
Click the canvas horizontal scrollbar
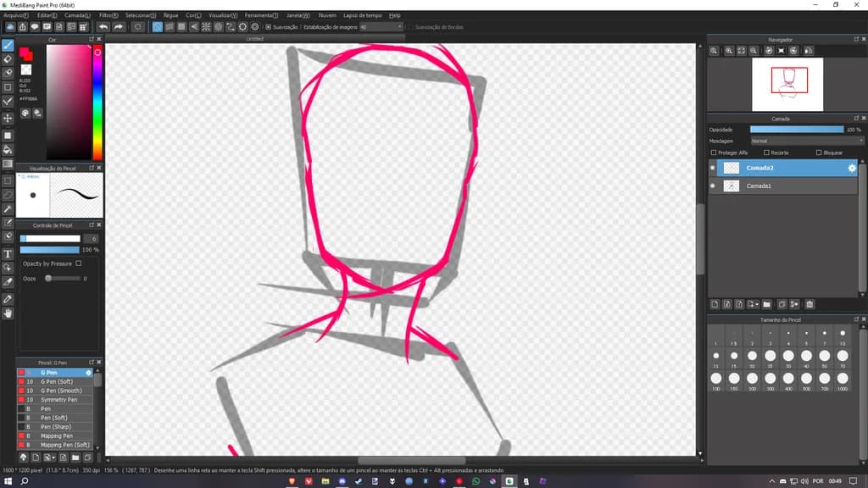click(x=411, y=460)
